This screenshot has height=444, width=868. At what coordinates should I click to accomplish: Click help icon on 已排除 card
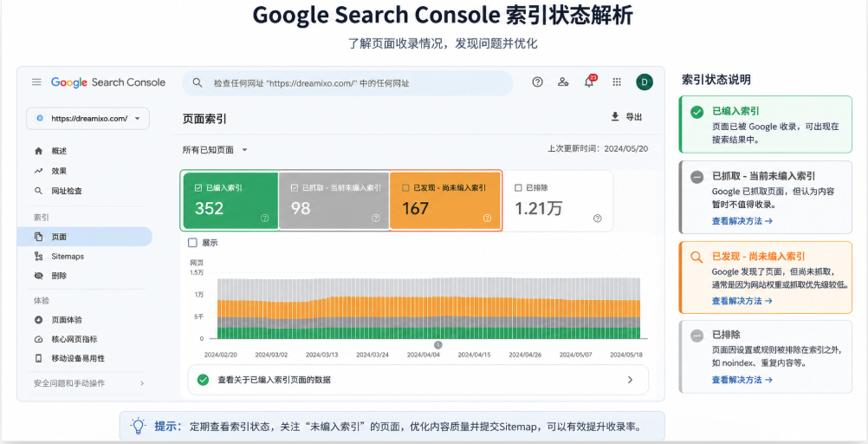598,219
